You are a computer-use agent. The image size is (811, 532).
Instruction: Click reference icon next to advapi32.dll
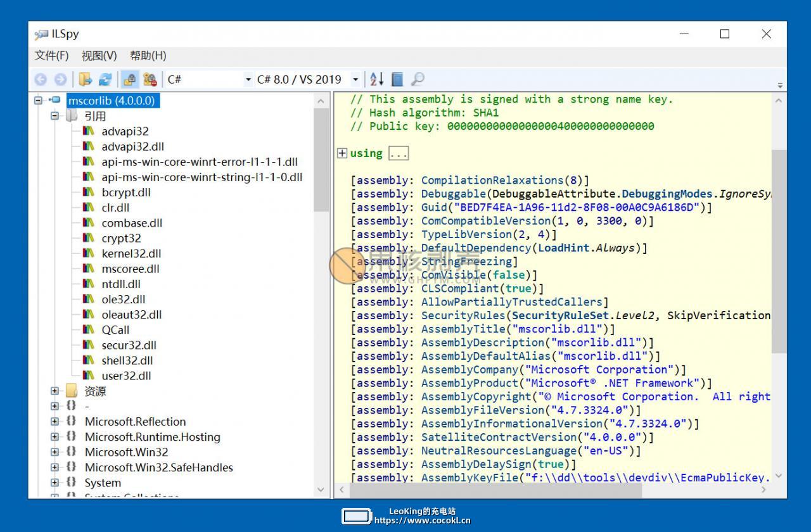click(89, 146)
